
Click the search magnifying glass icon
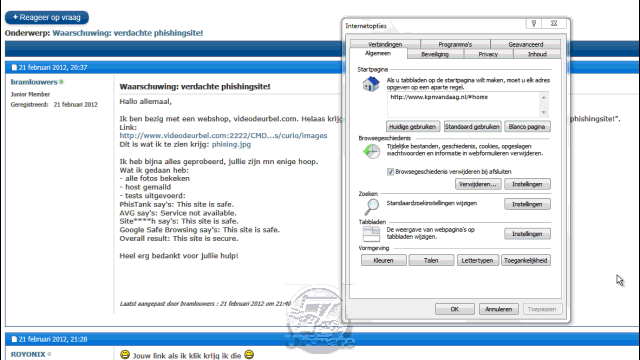pos(371,207)
